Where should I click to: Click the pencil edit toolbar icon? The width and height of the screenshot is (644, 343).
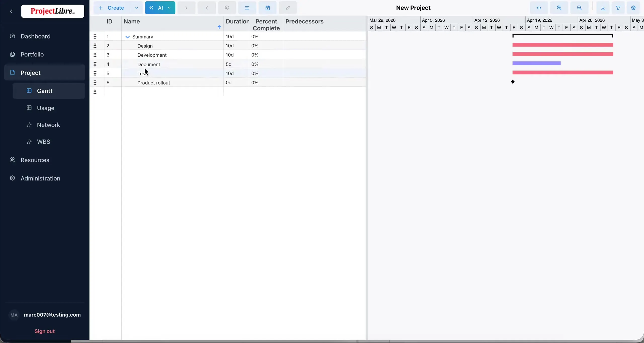point(288,8)
